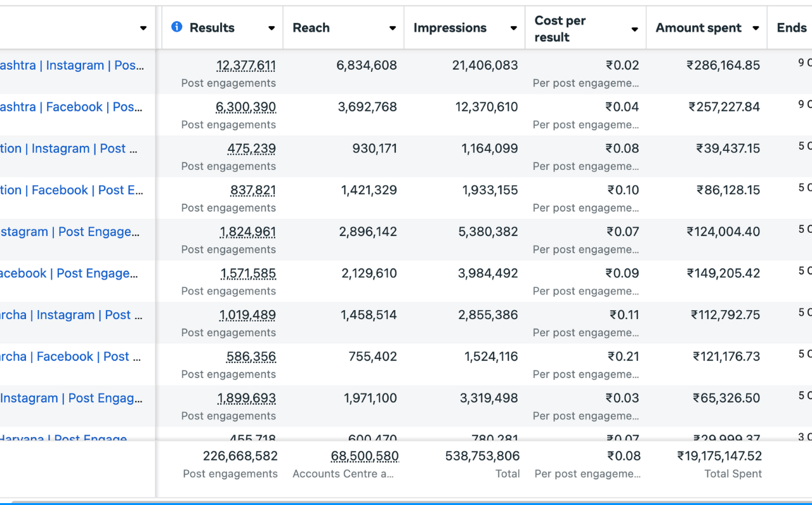Expand the Impressions column dropdown arrow
This screenshot has height=505, width=812.
pyautogui.click(x=514, y=28)
